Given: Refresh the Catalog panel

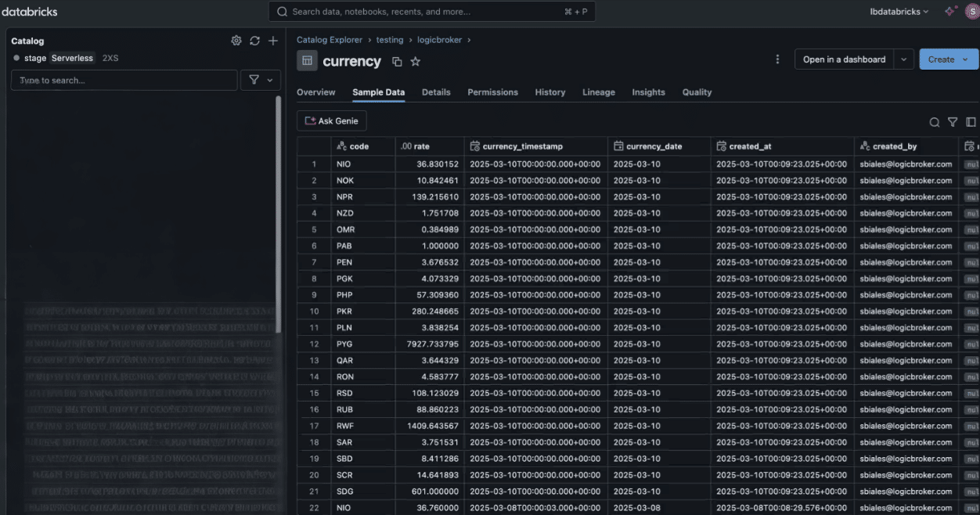Looking at the screenshot, I should point(254,41).
